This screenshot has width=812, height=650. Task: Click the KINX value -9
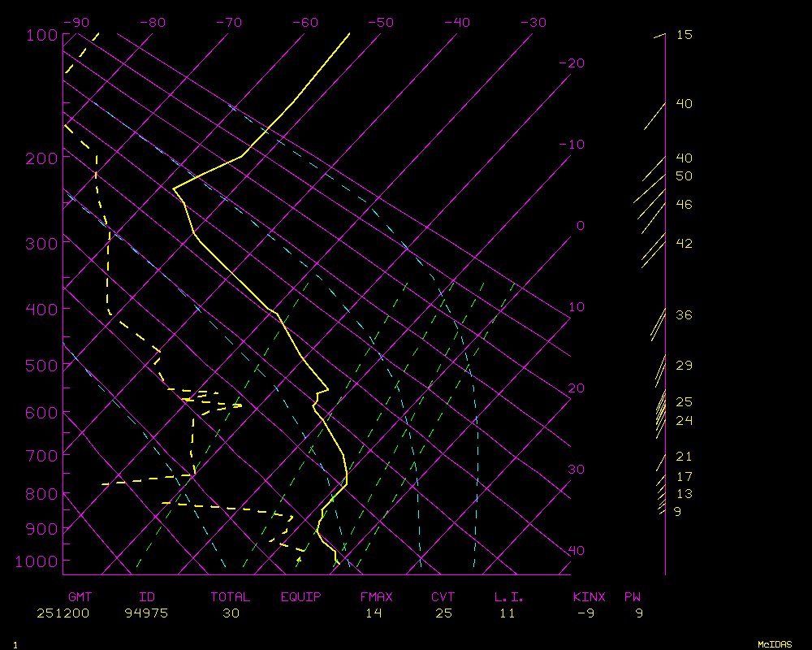[585, 613]
